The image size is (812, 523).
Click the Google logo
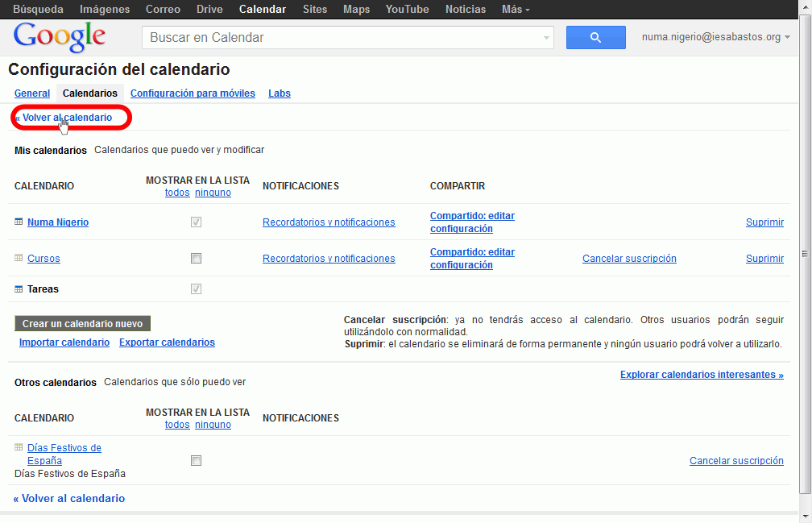click(x=59, y=37)
